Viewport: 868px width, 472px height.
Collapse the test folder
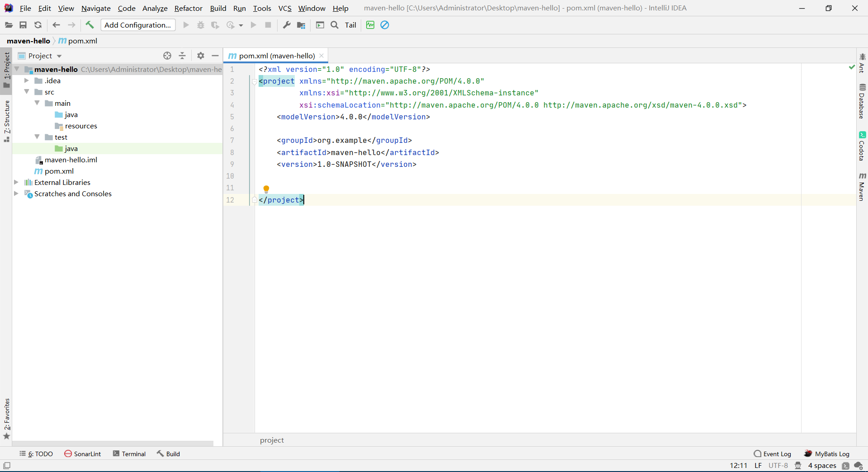tap(37, 137)
